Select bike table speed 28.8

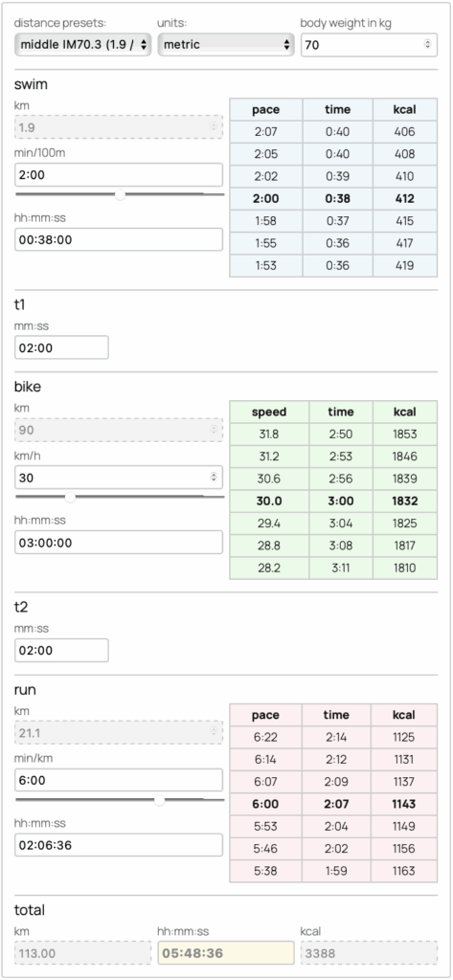point(268,546)
